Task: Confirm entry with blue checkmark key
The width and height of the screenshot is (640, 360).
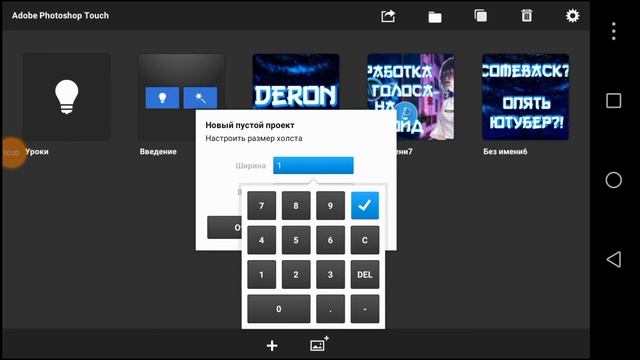Action: (364, 205)
